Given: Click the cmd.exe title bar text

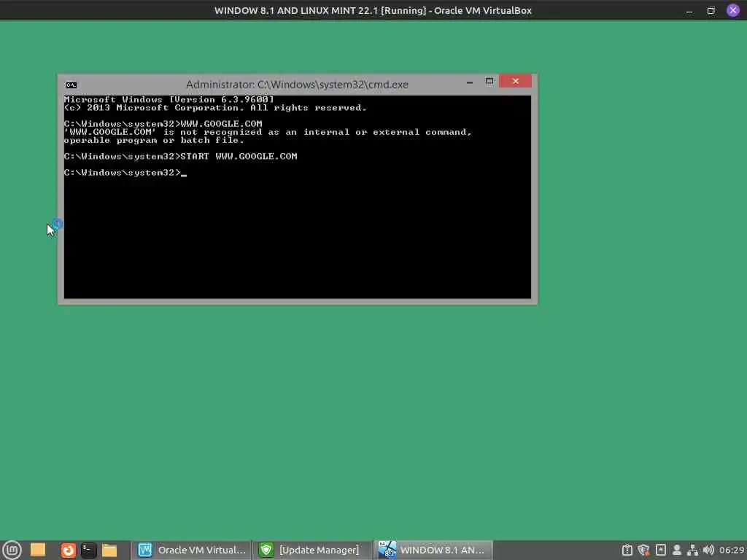Looking at the screenshot, I should 297,85.
